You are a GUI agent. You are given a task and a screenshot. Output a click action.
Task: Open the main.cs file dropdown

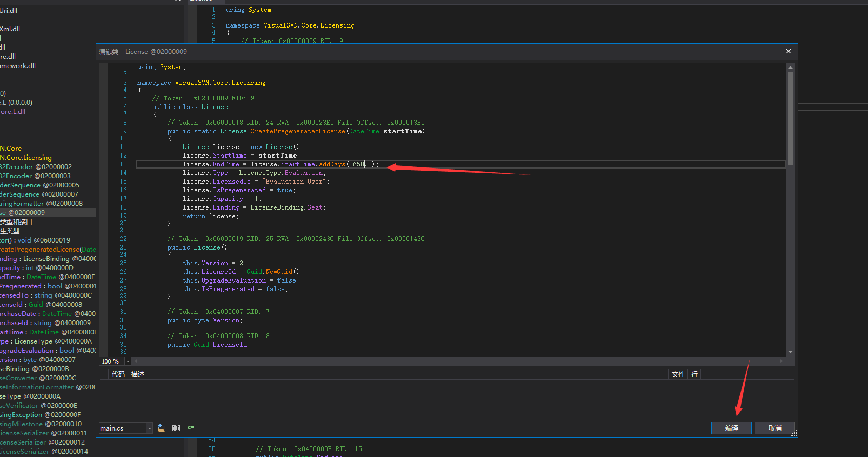coord(149,428)
